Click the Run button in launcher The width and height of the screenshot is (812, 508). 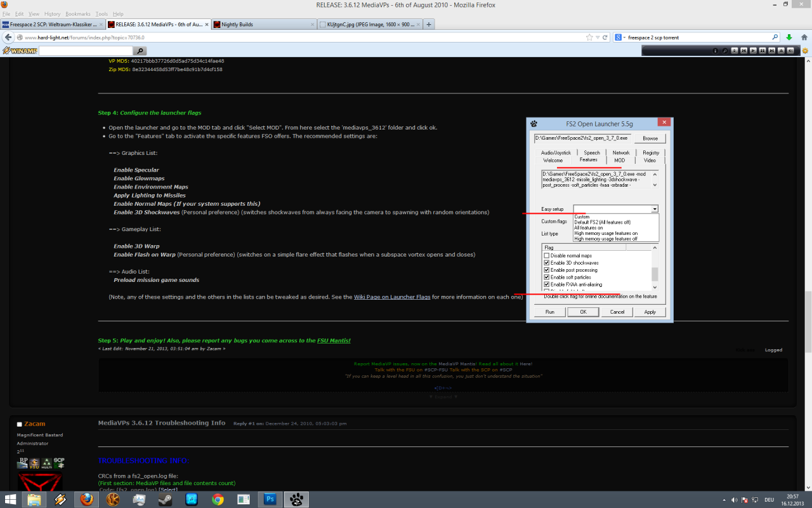pos(549,312)
